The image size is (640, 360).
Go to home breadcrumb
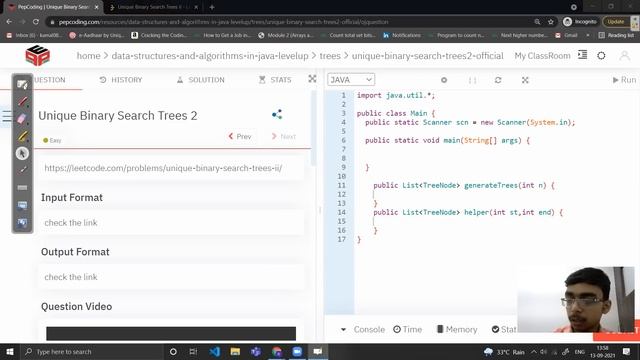tap(89, 56)
